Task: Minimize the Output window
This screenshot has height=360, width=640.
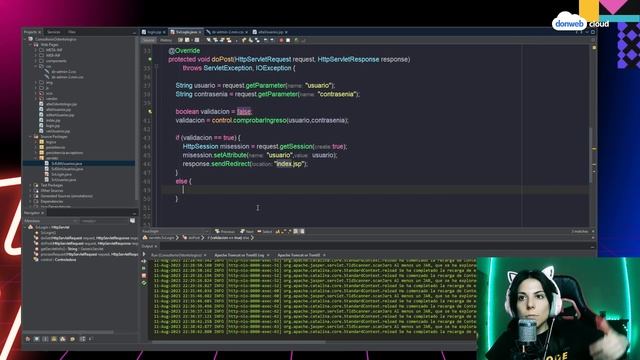Action: click(593, 247)
